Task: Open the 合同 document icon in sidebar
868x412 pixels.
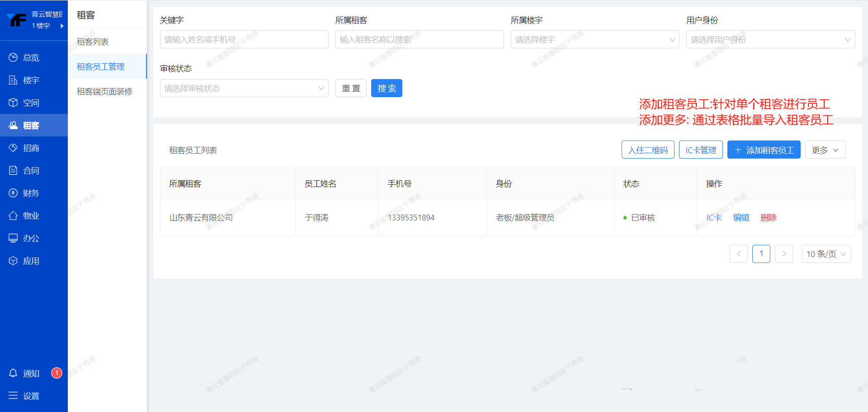Action: coord(13,170)
